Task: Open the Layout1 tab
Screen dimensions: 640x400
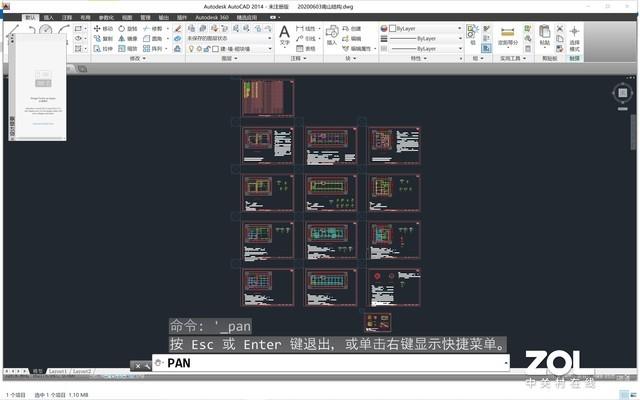Action: pyautogui.click(x=58, y=371)
